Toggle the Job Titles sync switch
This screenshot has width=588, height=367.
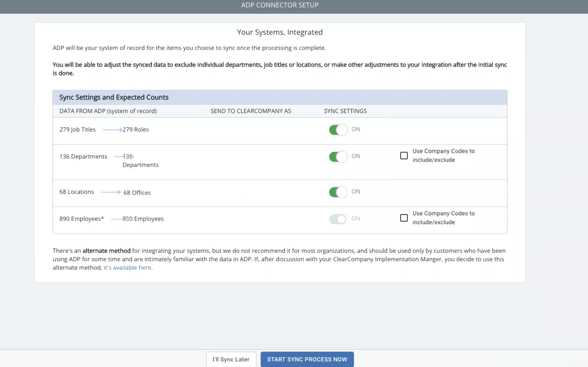338,130
